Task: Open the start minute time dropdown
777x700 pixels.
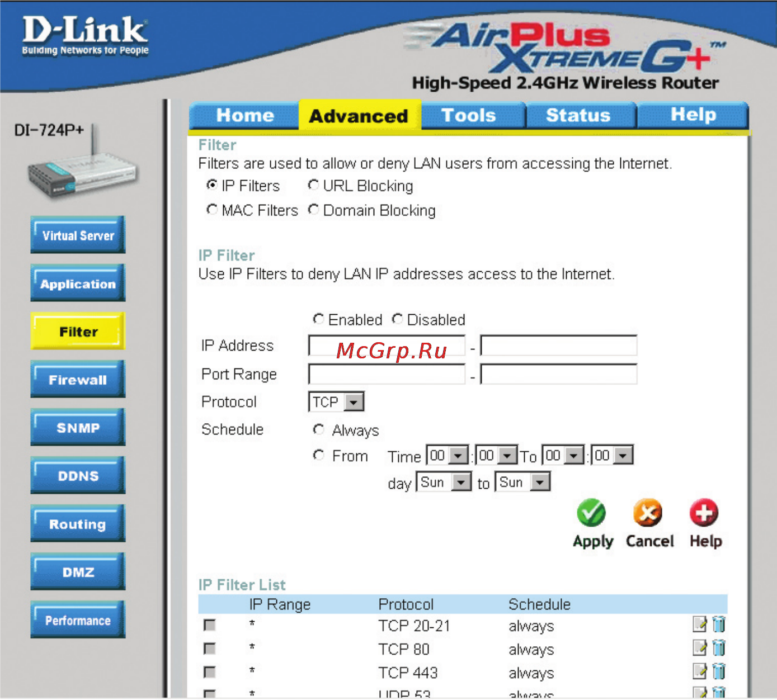Action: coord(496,456)
